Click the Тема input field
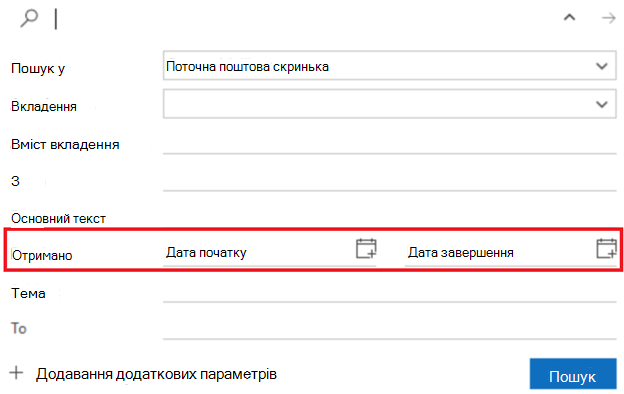This screenshot has height=394, width=624. (x=390, y=293)
